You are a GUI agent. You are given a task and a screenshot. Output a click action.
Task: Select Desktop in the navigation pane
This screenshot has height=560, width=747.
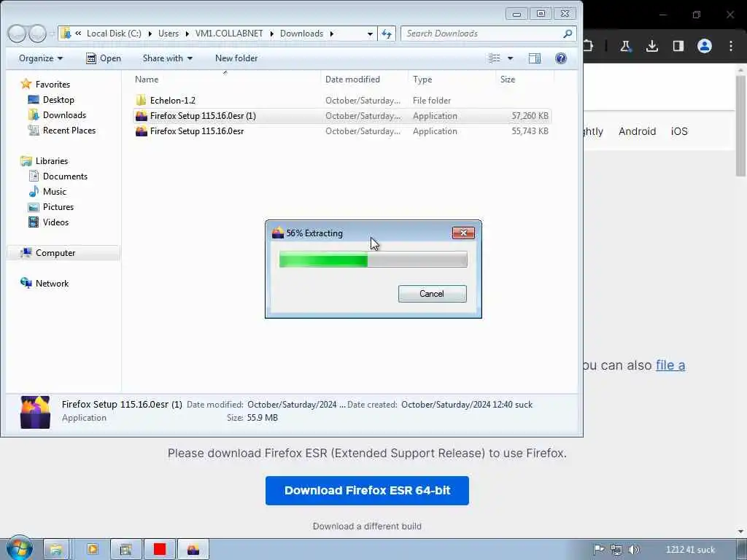click(52, 99)
